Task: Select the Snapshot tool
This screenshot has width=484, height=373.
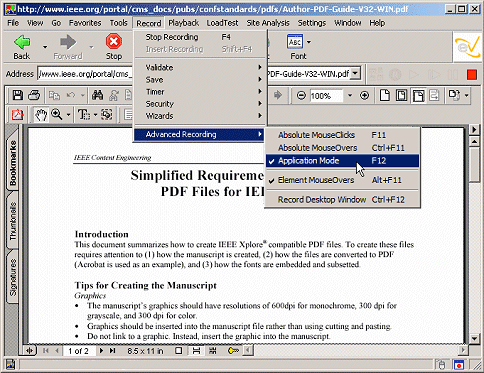Action: pyautogui.click(x=107, y=115)
